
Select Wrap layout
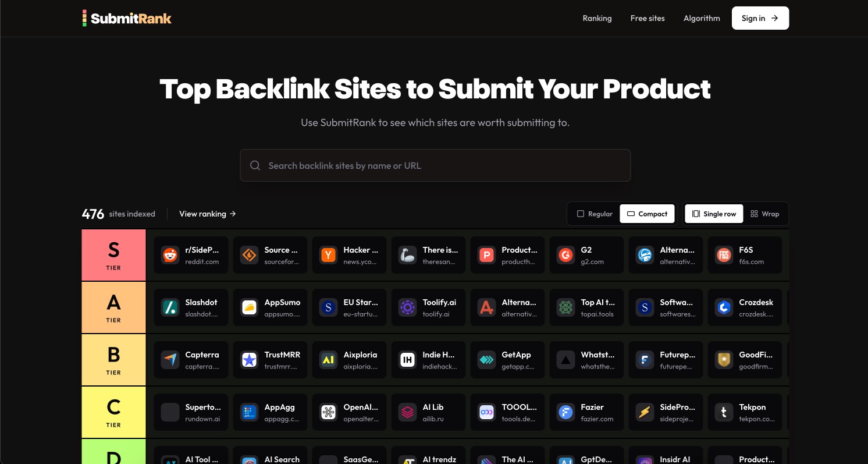(x=765, y=214)
